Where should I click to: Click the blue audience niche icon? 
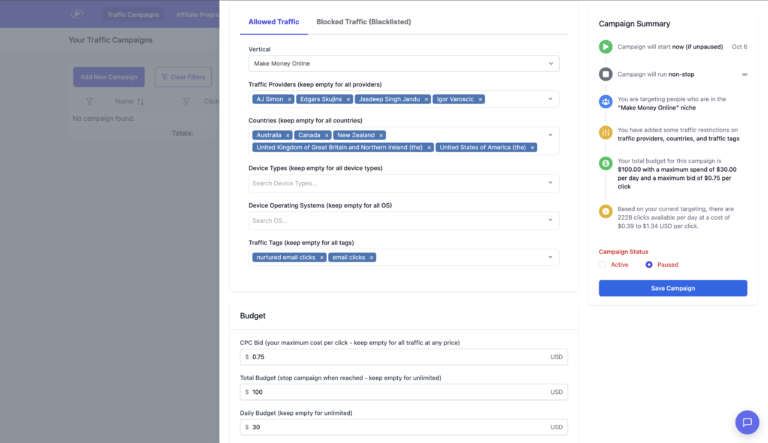(x=605, y=102)
